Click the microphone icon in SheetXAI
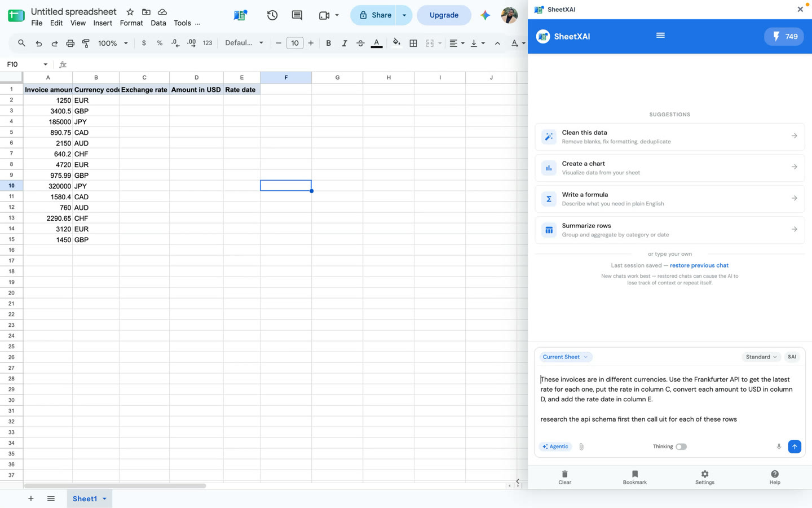 [779, 446]
